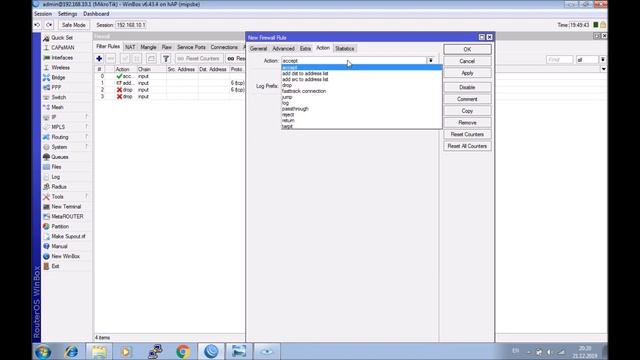Click the redo arrow in main toolbar
Image resolution: width=640 pixels, height=360 pixels.
tap(49, 25)
